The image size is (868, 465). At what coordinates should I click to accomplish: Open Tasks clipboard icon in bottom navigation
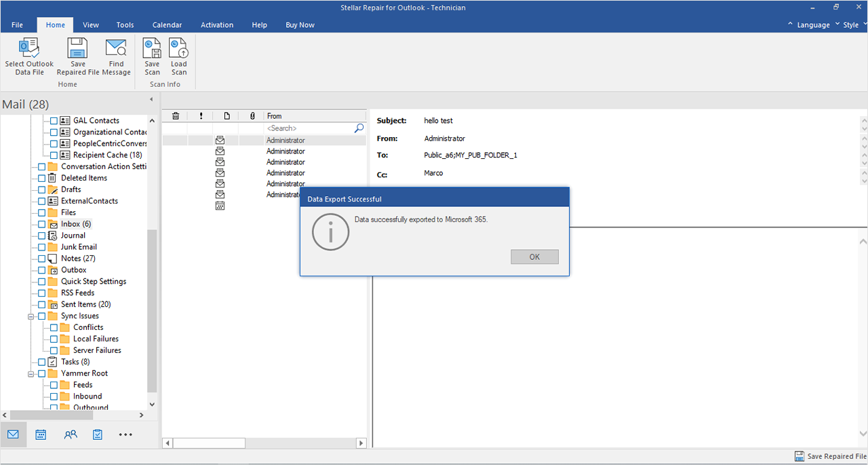pos(98,434)
